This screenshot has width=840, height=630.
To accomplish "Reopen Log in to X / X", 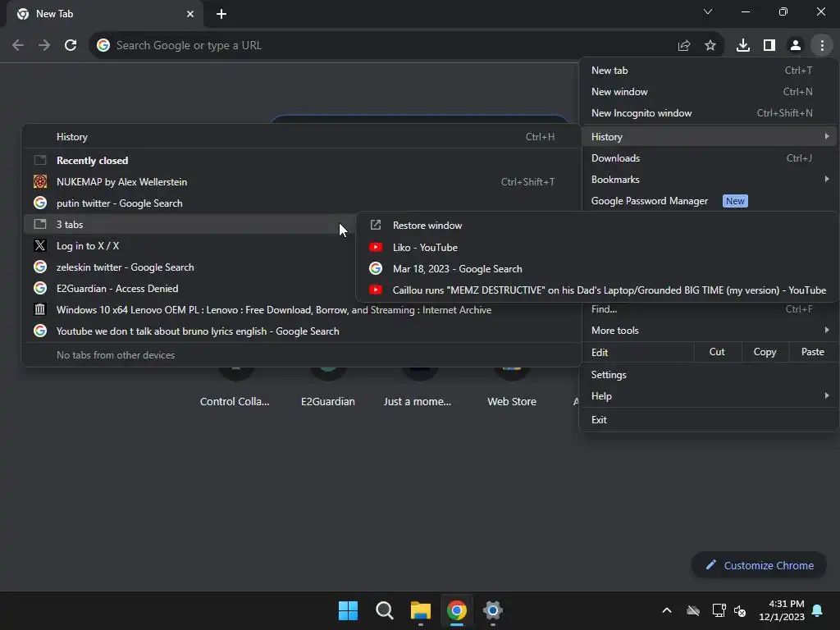I will [190, 246].
